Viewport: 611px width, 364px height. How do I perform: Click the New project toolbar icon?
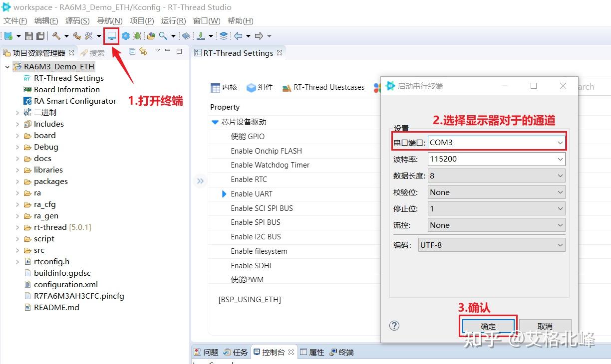coord(8,36)
